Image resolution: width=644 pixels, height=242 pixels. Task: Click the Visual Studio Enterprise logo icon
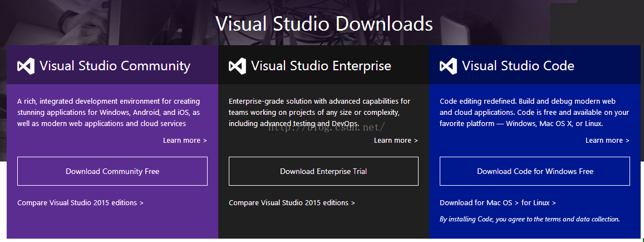tap(237, 66)
